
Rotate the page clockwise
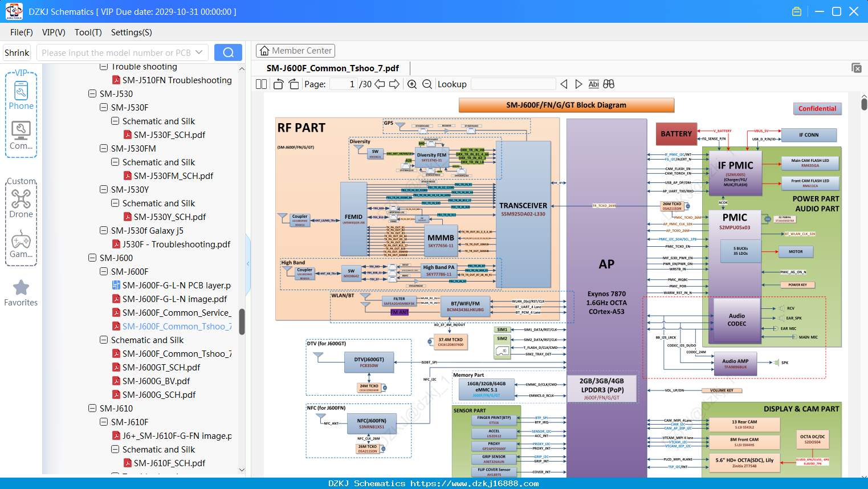(x=294, y=84)
